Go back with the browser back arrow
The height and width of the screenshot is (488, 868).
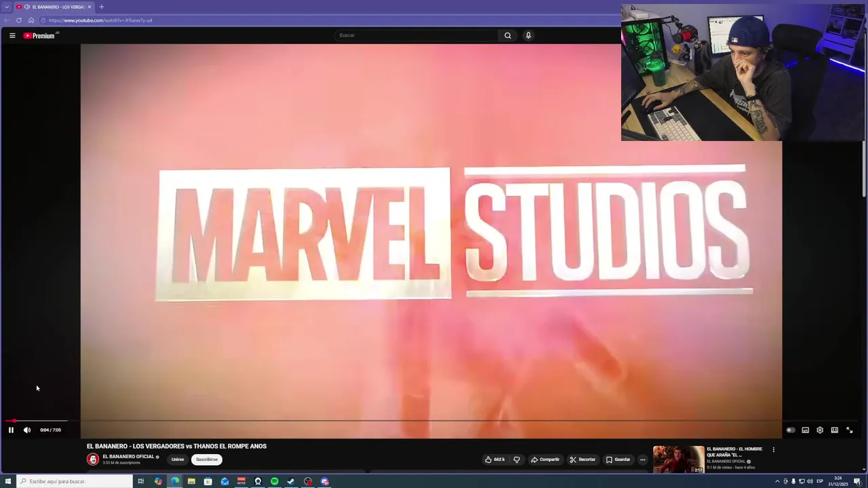point(7,20)
